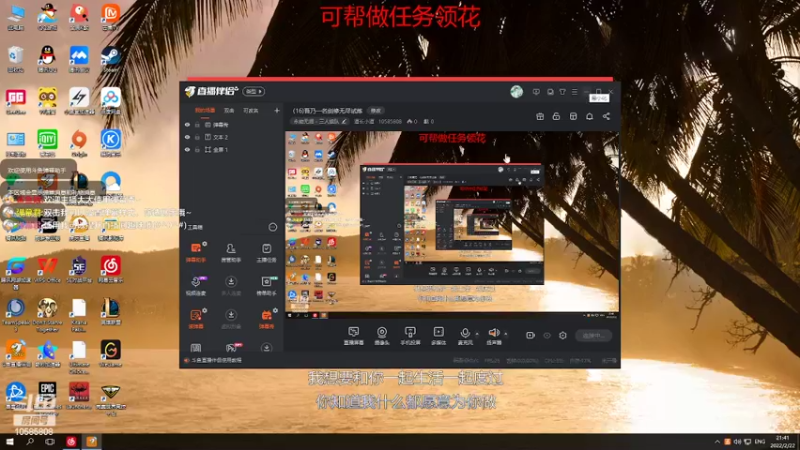Open taskbar search magnifier
The height and width of the screenshot is (450, 800).
click(x=30, y=442)
